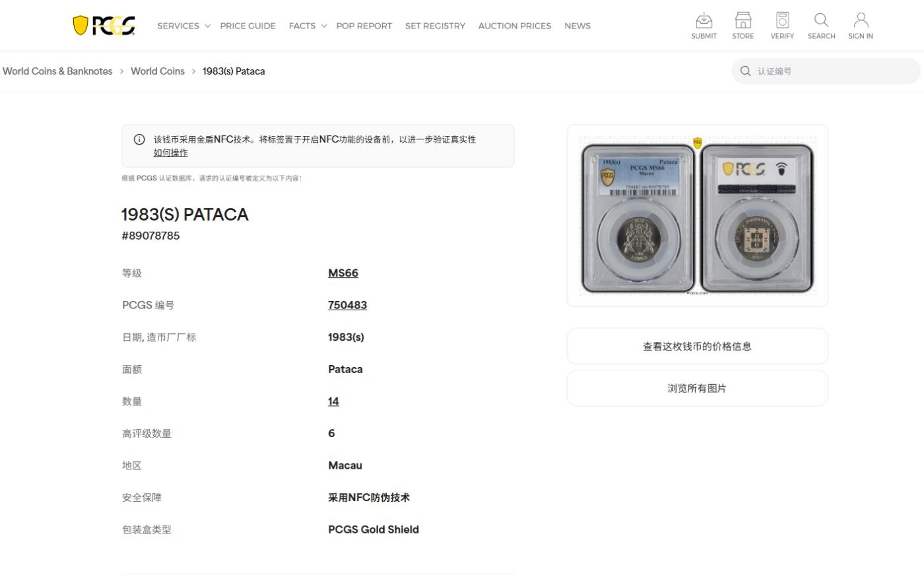Open the coin slab photo thumbnail
This screenshot has height=581, width=924.
pyautogui.click(x=697, y=216)
